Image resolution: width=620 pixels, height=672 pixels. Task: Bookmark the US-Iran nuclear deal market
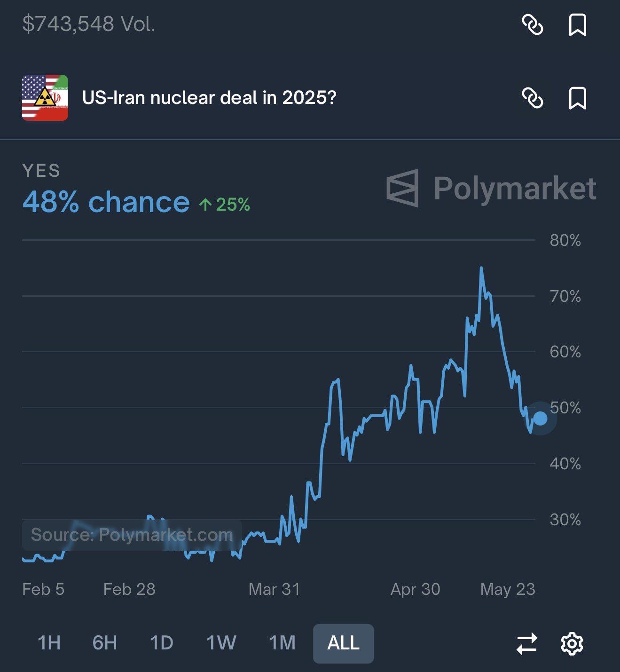[578, 98]
